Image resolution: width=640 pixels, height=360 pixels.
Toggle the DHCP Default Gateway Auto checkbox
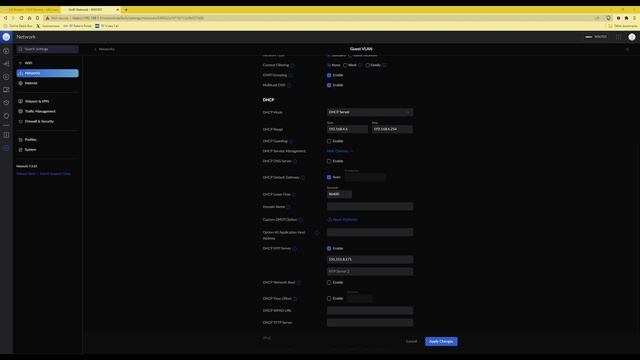click(329, 177)
